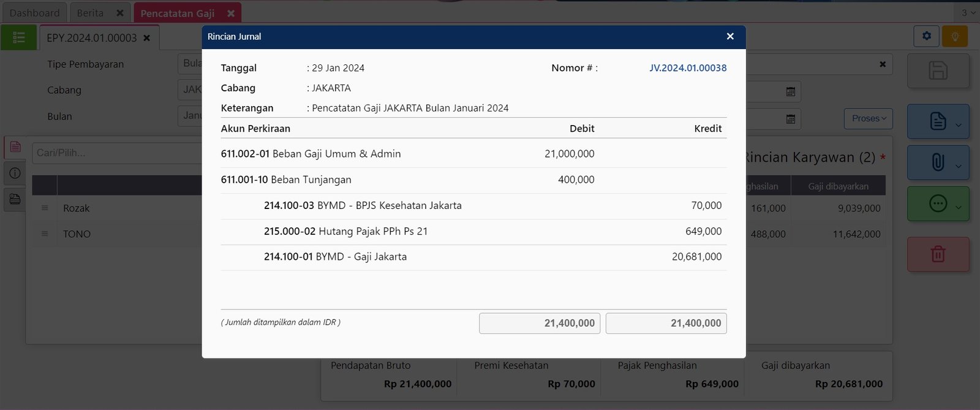Click the red trash delete icon
Image resolution: width=980 pixels, height=410 pixels.
(x=938, y=254)
